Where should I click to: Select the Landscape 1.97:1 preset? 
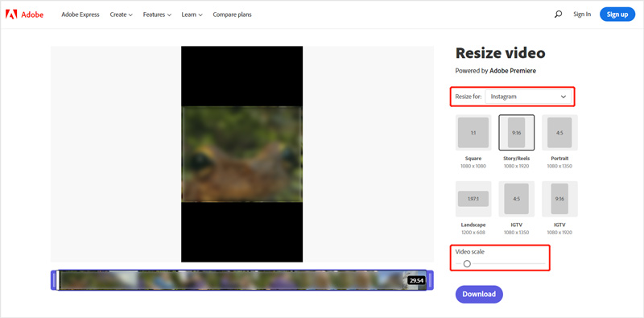(x=473, y=199)
